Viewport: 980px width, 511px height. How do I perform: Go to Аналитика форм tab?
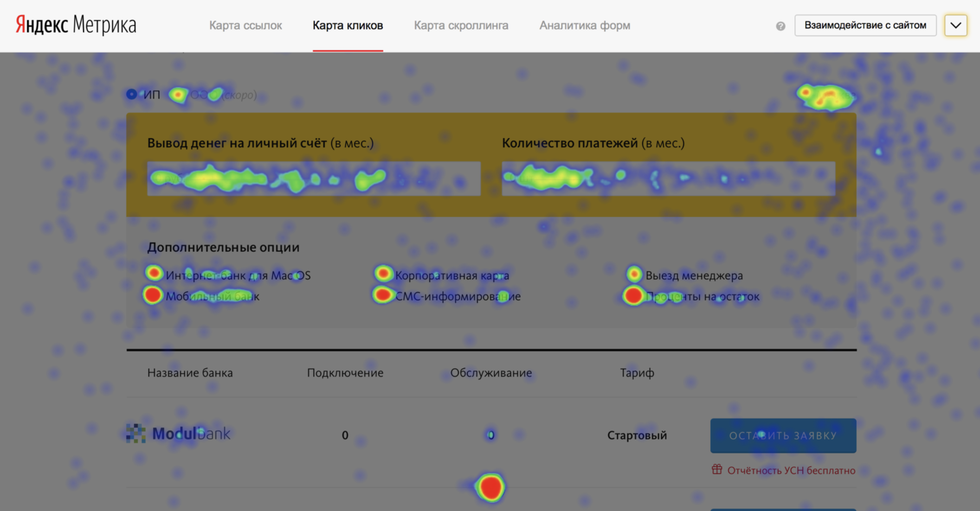585,26
